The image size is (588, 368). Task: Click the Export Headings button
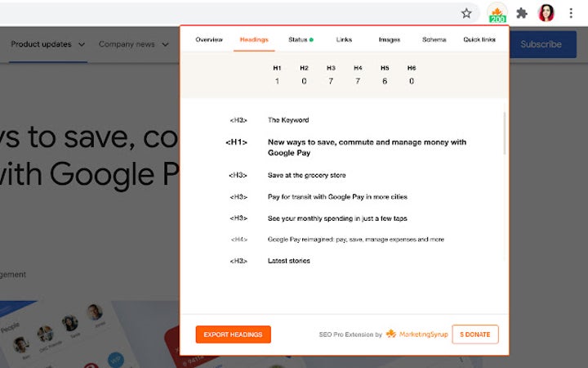tap(233, 334)
